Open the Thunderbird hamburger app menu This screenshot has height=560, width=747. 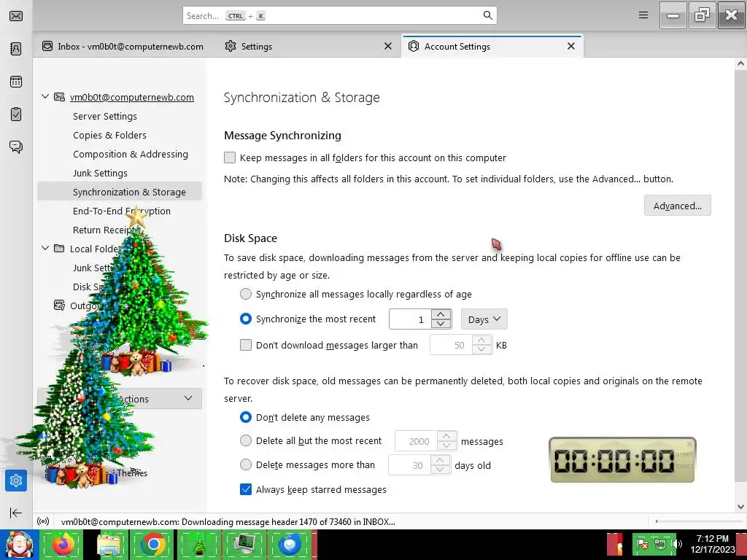pyautogui.click(x=643, y=15)
